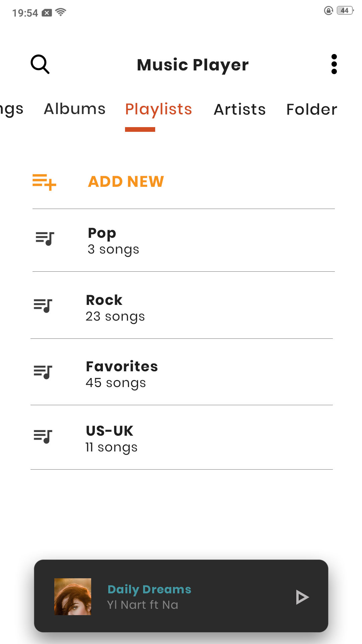Open the US-UK playlist with 11 songs
Image resolution: width=362 pixels, height=644 pixels.
(111, 439)
